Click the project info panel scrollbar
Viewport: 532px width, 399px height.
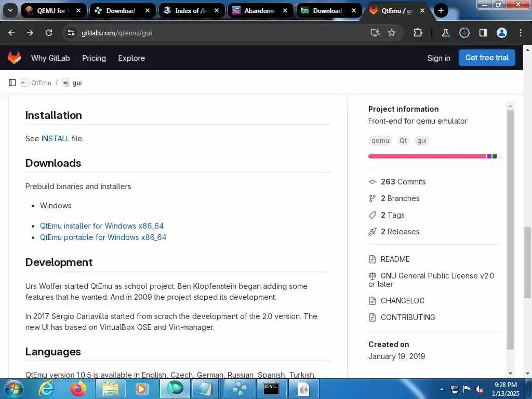tap(510, 230)
